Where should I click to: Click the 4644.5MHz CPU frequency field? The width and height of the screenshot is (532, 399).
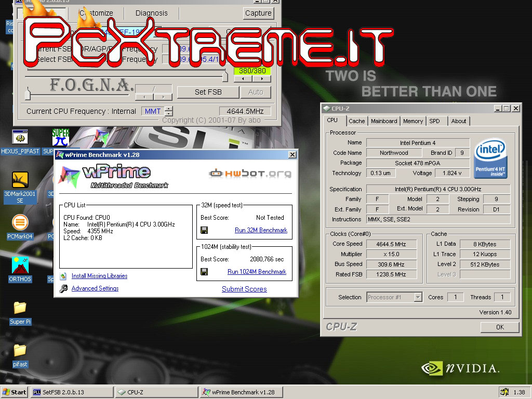click(245, 111)
